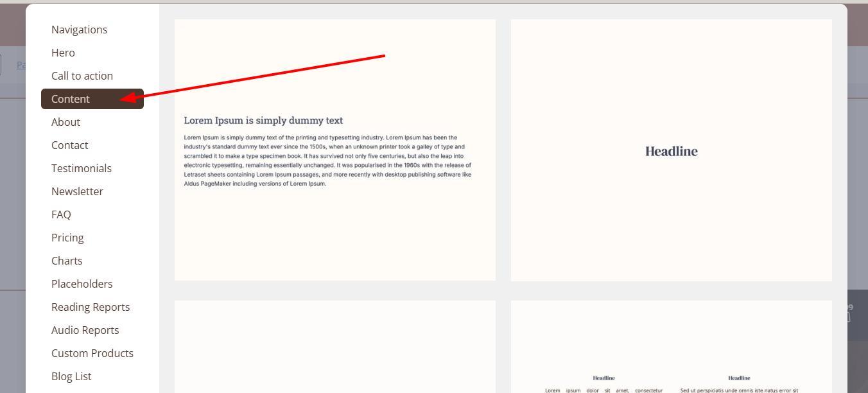The image size is (868, 393).
Task: Go to the FAQ category
Action: pos(61,214)
